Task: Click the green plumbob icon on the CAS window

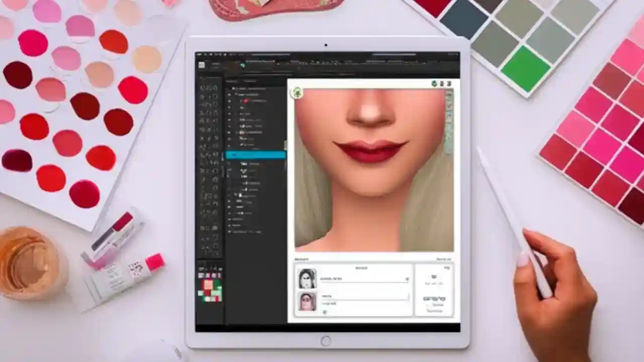Action: pos(296,92)
